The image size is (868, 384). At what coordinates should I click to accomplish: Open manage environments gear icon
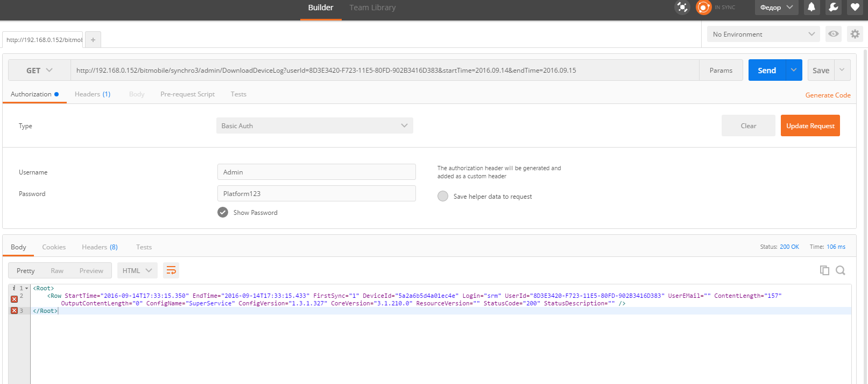tap(855, 34)
